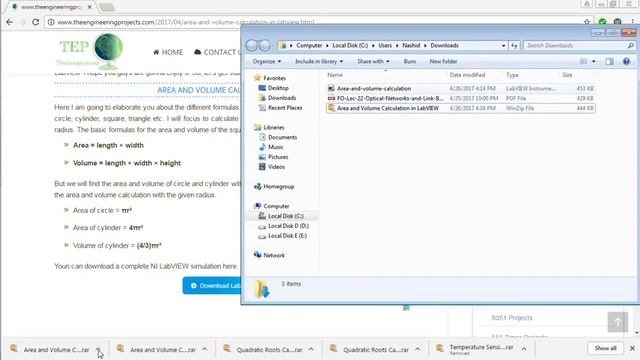Open Desktop under Favorites
Image resolution: width=640 pixels, height=360 pixels.
click(x=278, y=88)
